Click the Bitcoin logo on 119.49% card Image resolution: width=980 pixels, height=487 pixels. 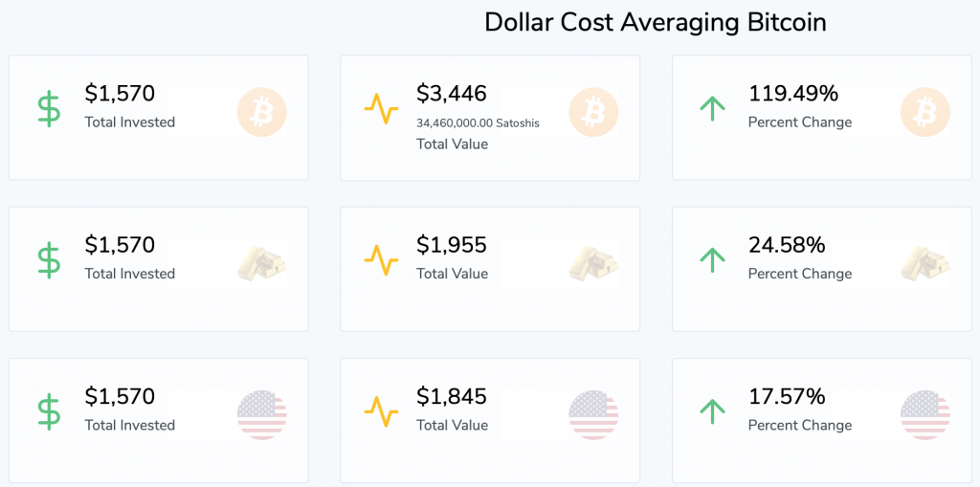click(x=924, y=112)
